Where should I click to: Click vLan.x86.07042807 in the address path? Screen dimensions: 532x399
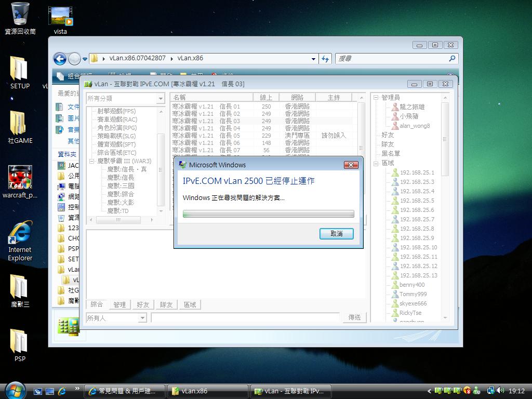(x=137, y=58)
